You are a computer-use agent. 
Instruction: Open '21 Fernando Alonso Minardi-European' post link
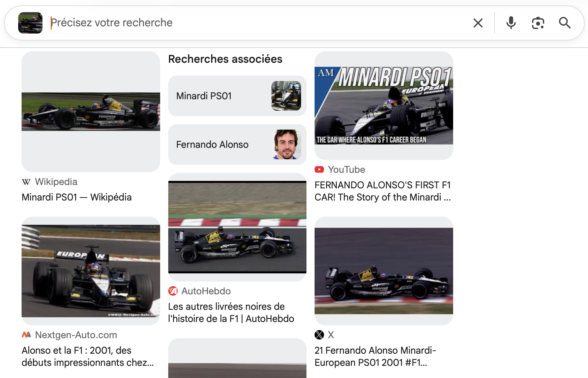pos(375,356)
